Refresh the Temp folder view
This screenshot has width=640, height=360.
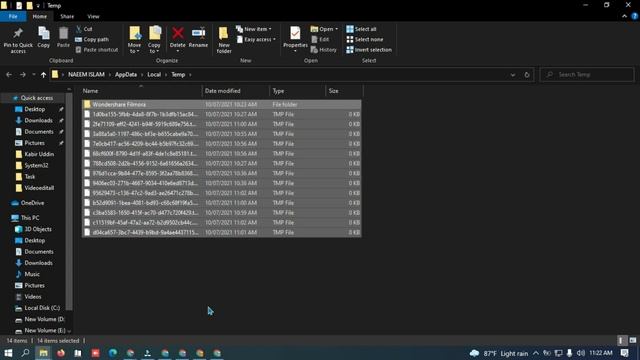coord(527,75)
